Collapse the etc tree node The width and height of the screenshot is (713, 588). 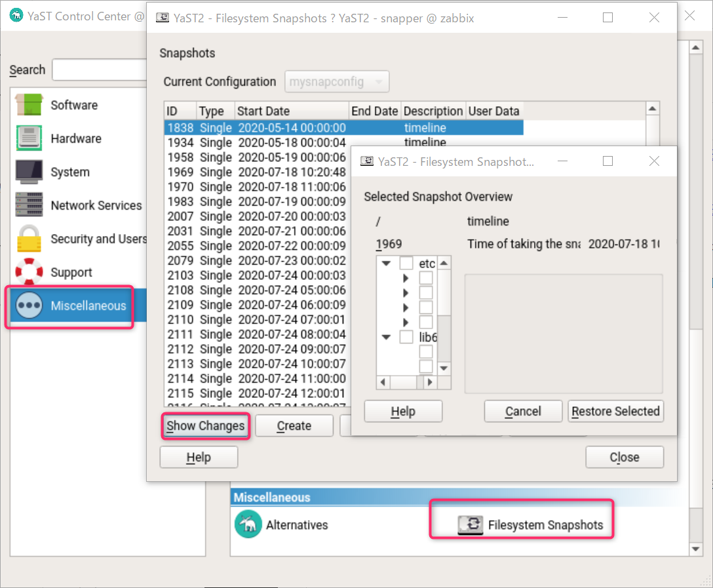386,264
